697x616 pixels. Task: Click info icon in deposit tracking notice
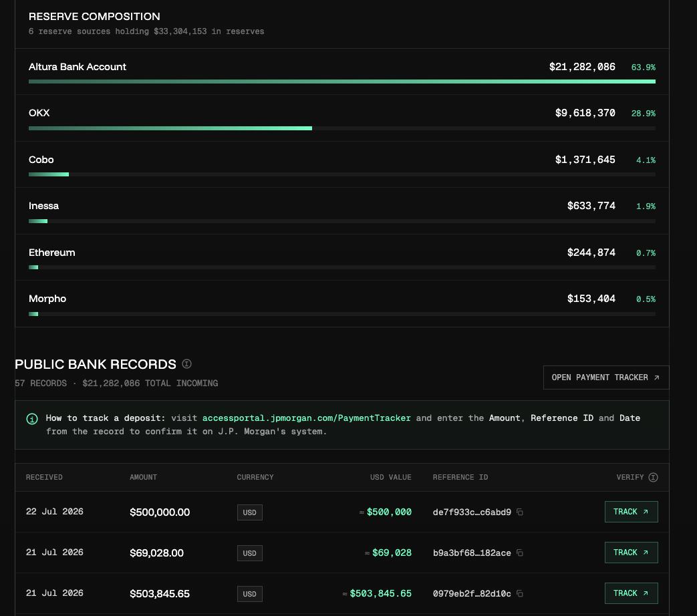pos(32,419)
